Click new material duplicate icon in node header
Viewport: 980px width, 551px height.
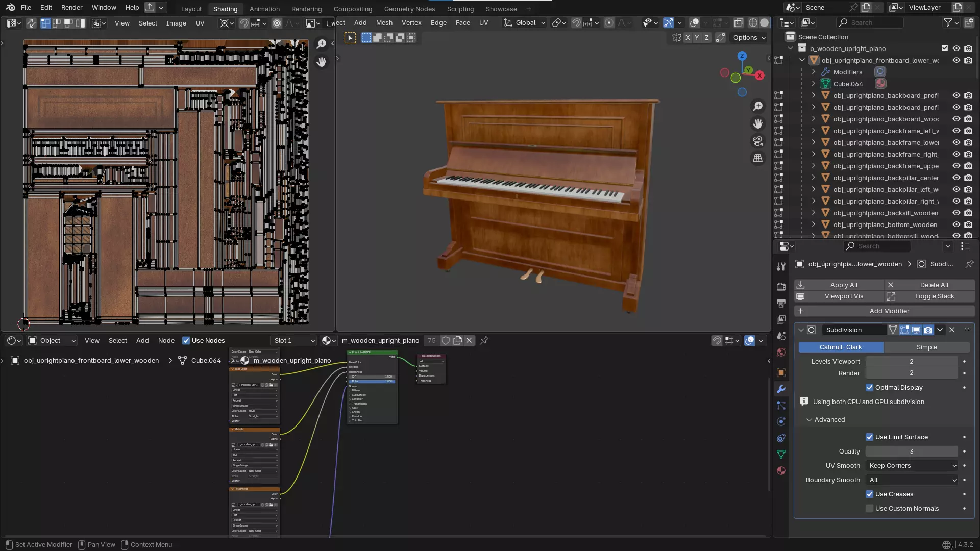458,340
